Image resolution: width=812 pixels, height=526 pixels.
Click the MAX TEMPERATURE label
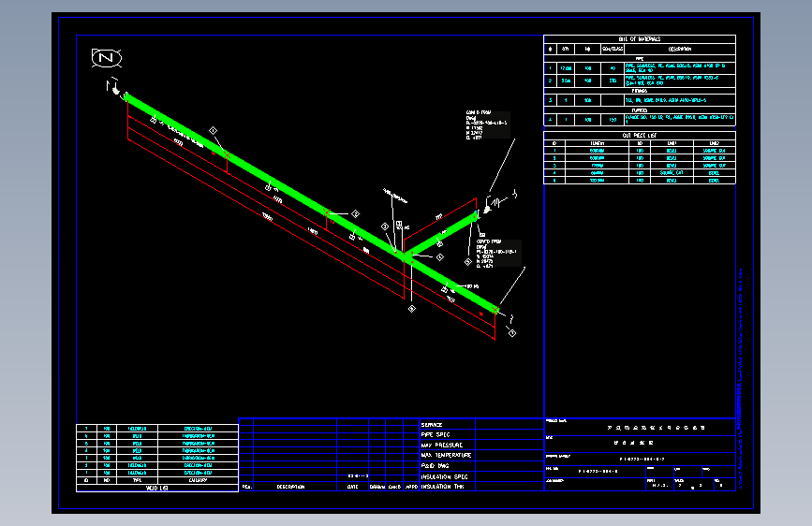point(446,456)
